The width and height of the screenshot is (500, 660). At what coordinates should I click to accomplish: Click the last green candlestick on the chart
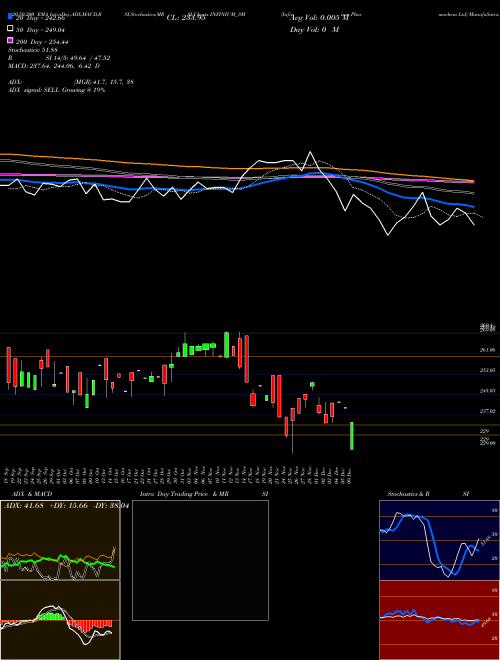(351, 436)
